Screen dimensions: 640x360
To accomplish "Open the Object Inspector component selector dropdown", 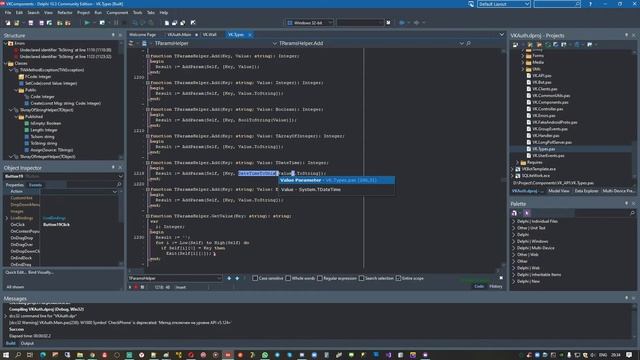I will tap(120, 176).
